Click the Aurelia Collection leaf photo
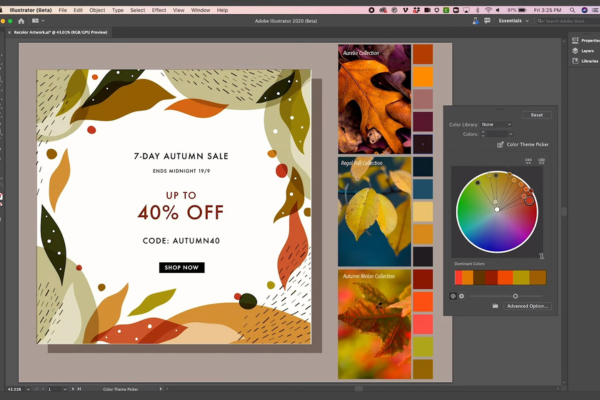The height and width of the screenshot is (400, 600). 374,99
